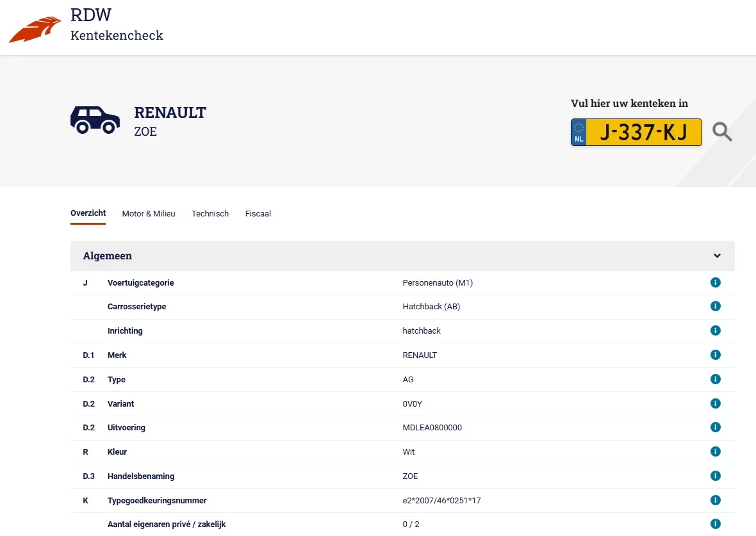Viewport: 756px width, 536px height.
Task: Click the search magnifier next to the license plate
Action: point(722,132)
